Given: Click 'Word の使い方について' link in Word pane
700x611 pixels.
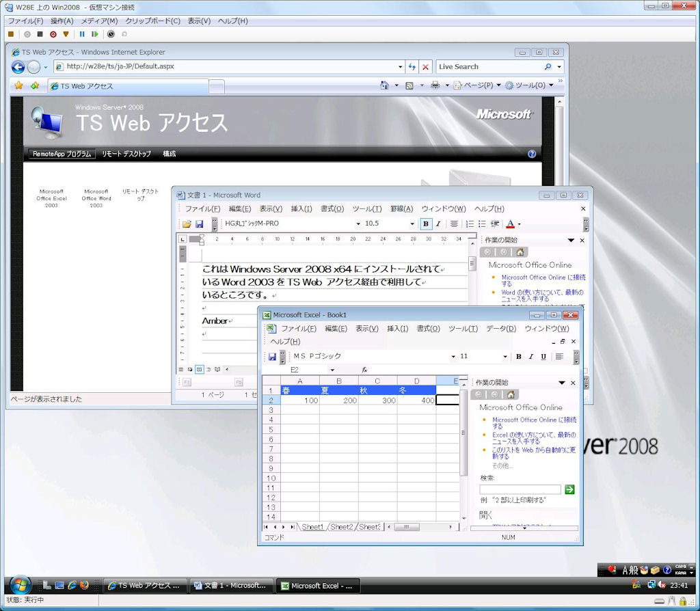Looking at the screenshot, I should tap(541, 295).
